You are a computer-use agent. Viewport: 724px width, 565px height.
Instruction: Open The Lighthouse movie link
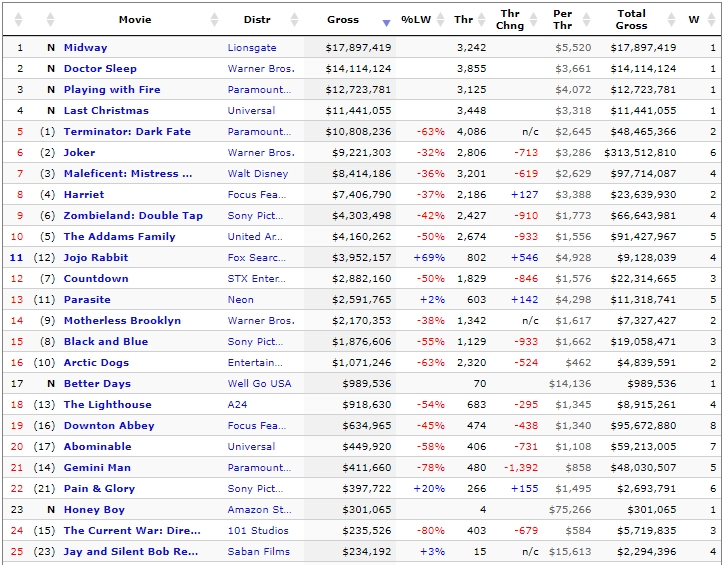tap(108, 404)
